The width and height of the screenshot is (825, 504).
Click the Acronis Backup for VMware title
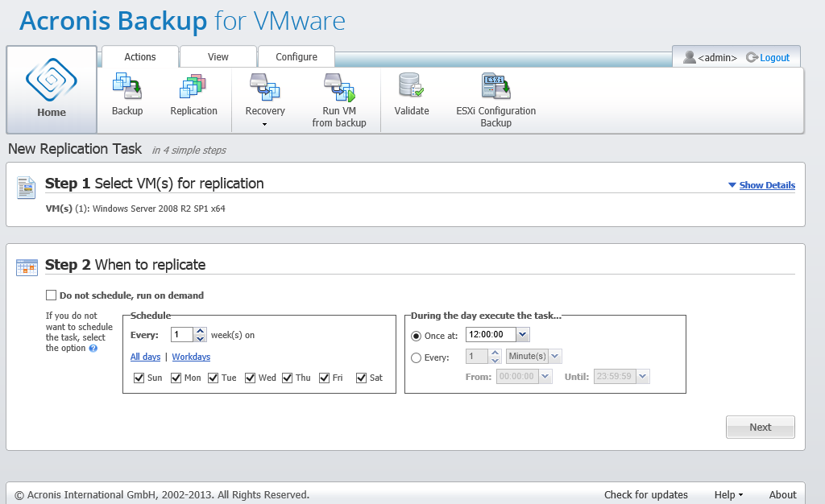point(182,21)
